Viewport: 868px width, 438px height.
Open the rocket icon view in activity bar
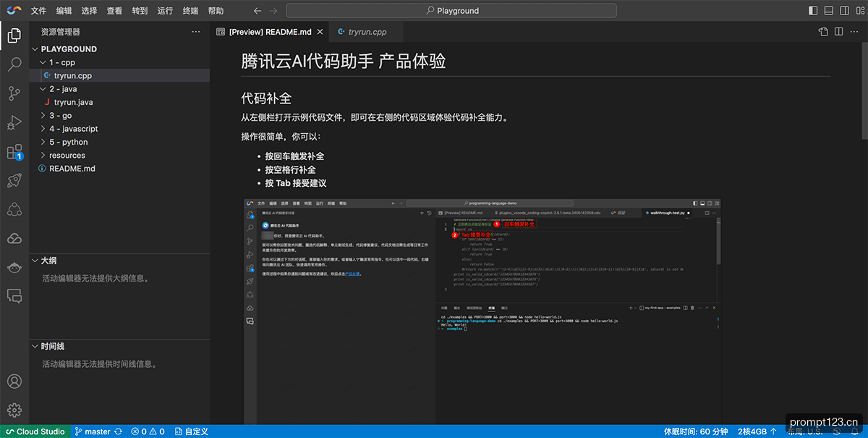click(14, 181)
